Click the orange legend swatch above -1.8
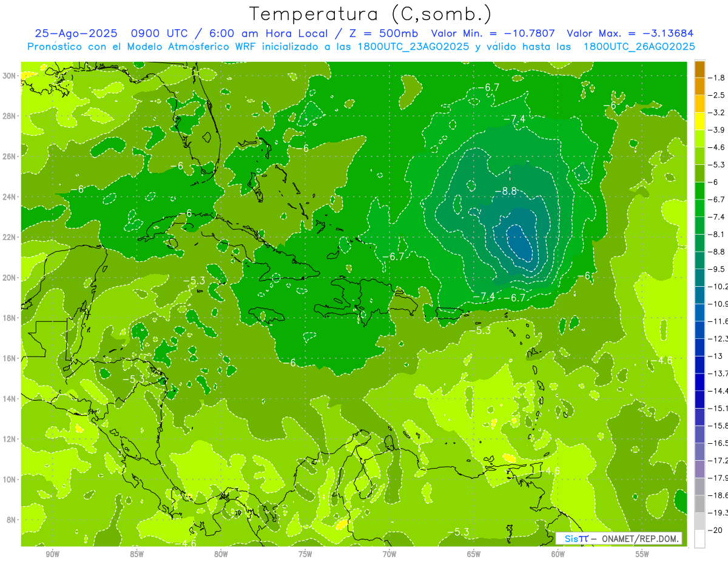Viewport: 728px width, 562px height. pos(699,69)
